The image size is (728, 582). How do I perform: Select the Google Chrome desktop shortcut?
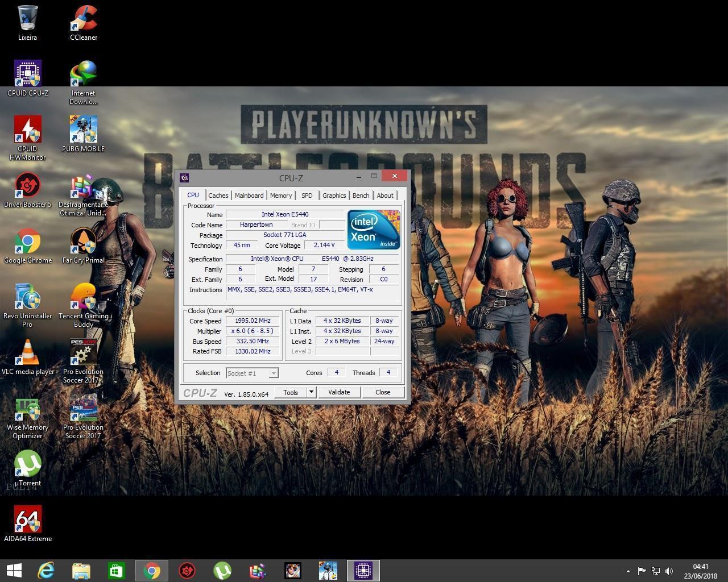pos(27,246)
